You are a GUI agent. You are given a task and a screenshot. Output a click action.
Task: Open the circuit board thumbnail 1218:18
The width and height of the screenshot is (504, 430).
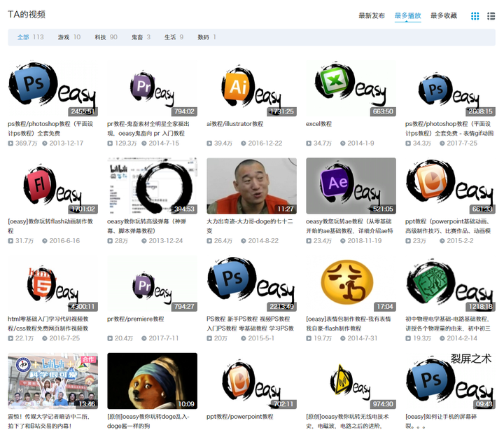click(450, 284)
